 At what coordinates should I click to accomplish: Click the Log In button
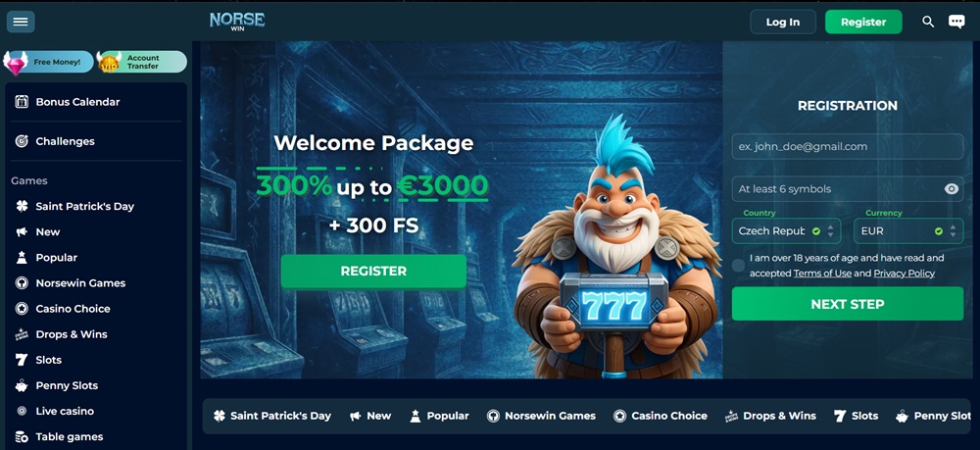783,22
